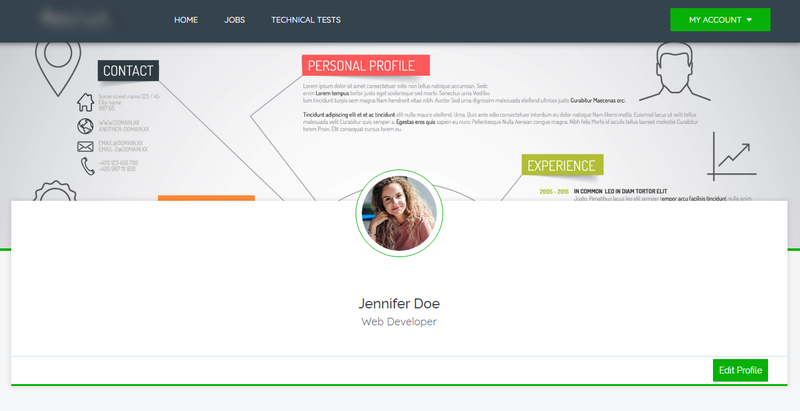The image size is (800, 411).
Task: Click the house address icon
Action: point(85,102)
